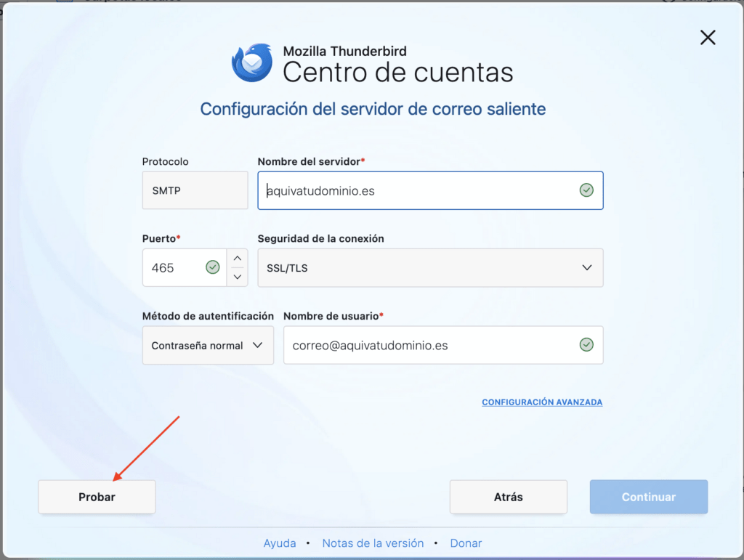Open Notas de la versión link
The width and height of the screenshot is (744, 560).
point(373,543)
